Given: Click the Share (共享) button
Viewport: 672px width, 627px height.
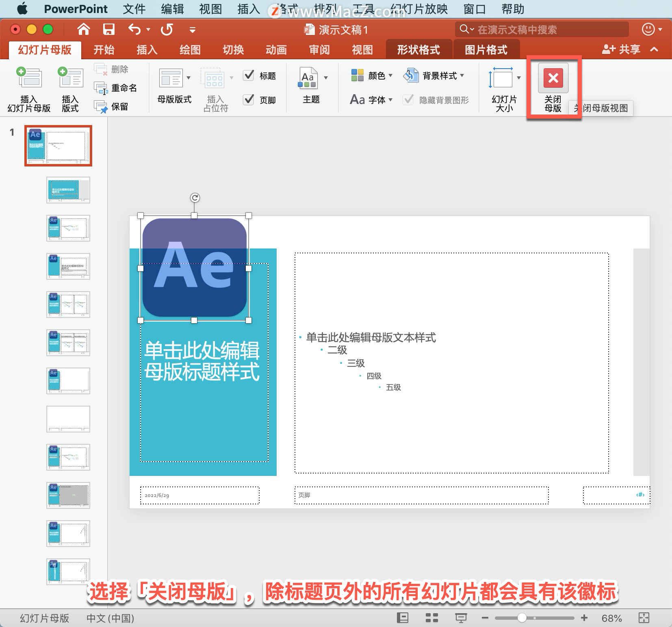Looking at the screenshot, I should 621,50.
